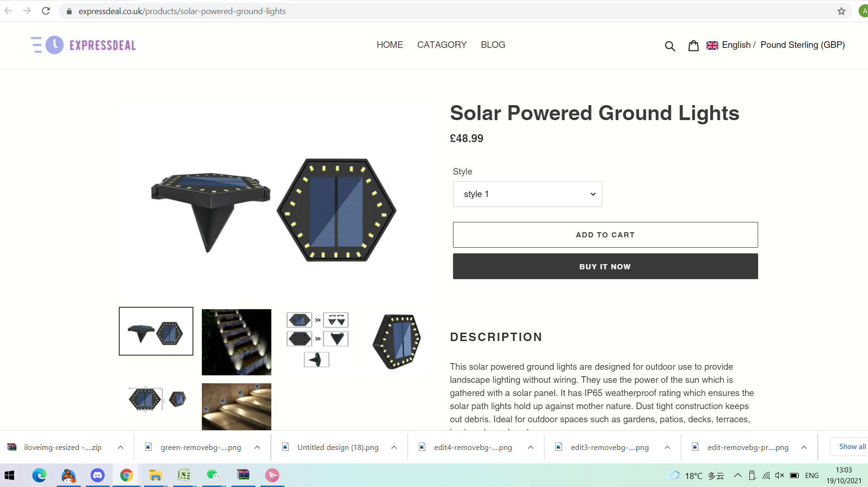Open File Explorer from the taskbar

pyautogui.click(x=155, y=475)
